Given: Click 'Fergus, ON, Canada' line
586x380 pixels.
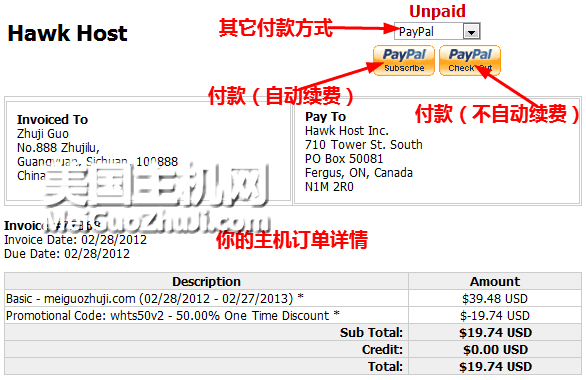Looking at the screenshot, I should pos(359,173).
